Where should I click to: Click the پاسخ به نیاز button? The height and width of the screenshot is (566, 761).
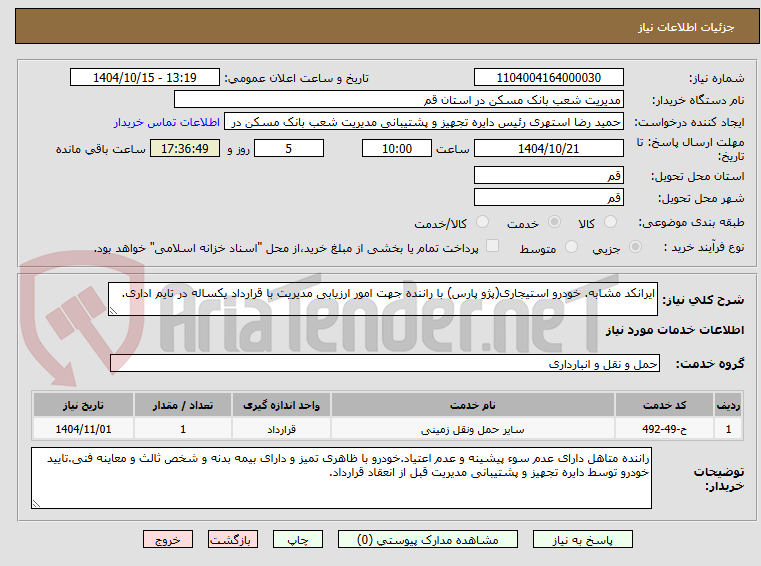[582, 539]
